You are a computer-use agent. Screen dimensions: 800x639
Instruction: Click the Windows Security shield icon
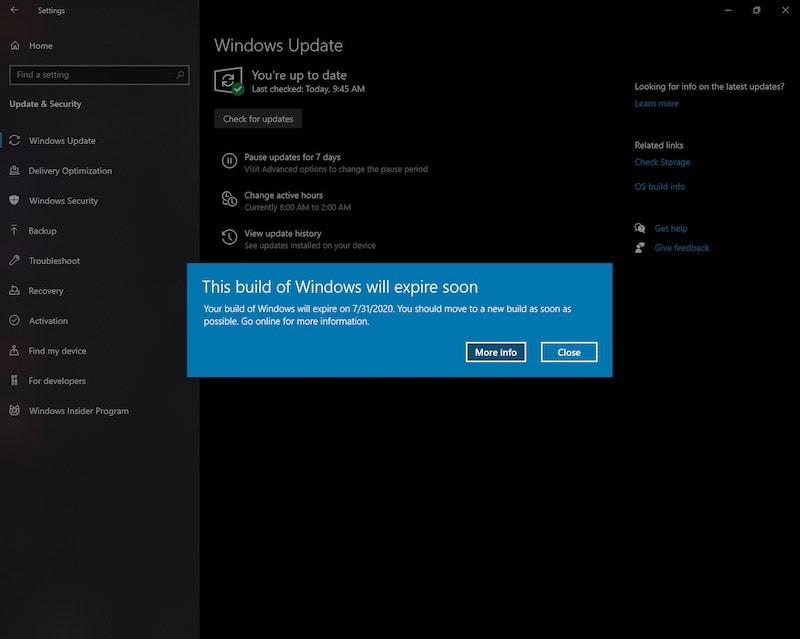click(x=14, y=200)
